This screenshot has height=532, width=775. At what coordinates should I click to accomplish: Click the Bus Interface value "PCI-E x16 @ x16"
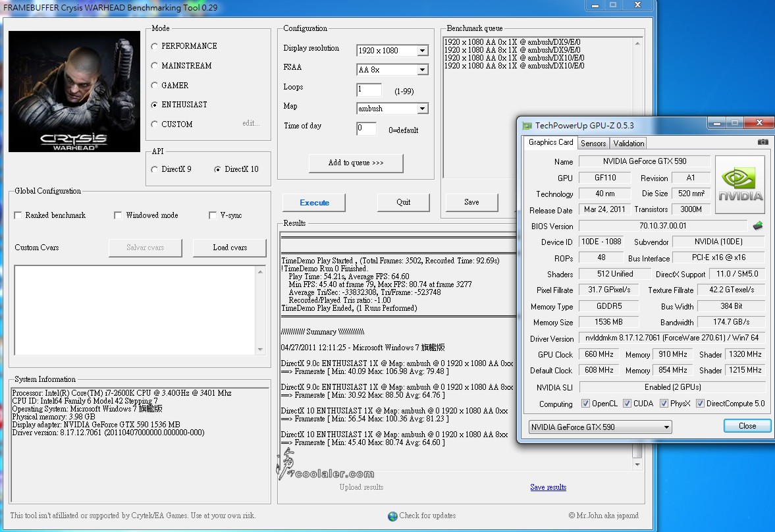pyautogui.click(x=718, y=257)
